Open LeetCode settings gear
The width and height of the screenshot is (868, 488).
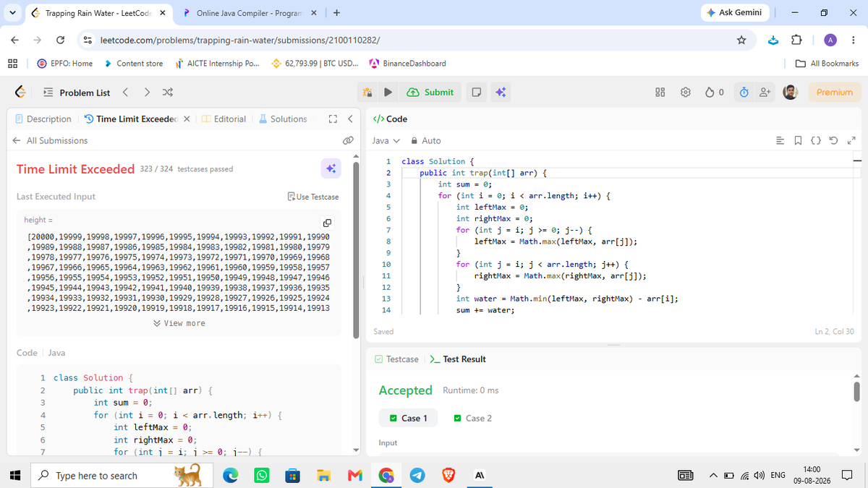tap(685, 93)
